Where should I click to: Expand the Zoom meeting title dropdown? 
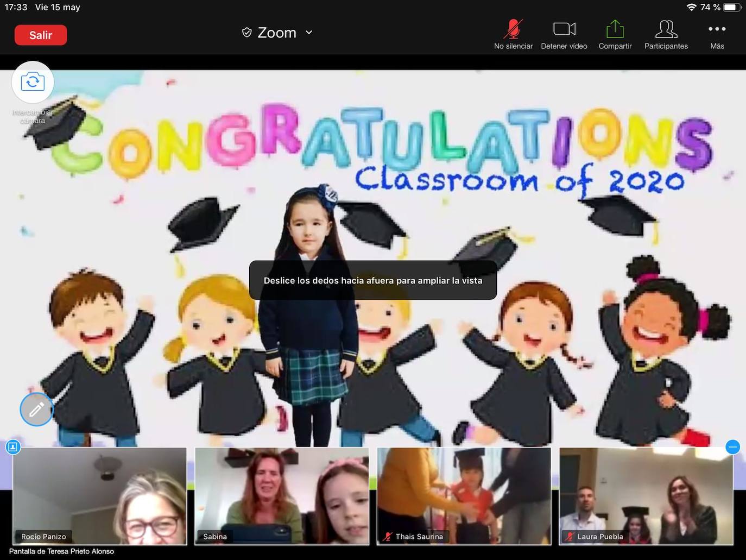(309, 33)
